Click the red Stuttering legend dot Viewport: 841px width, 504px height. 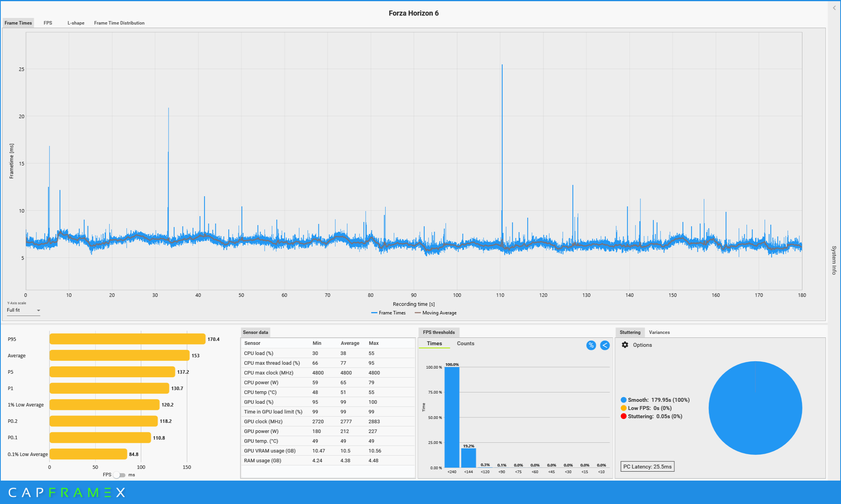624,416
